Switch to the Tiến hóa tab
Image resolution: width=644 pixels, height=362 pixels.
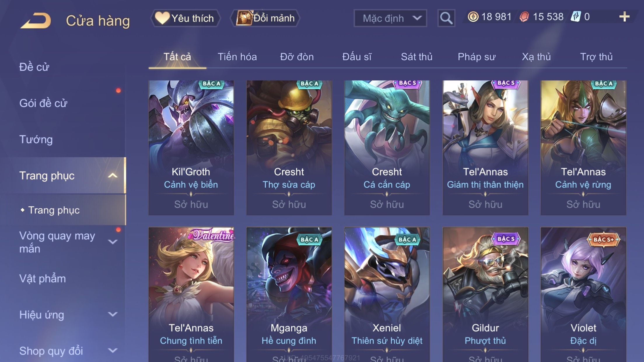(x=237, y=57)
